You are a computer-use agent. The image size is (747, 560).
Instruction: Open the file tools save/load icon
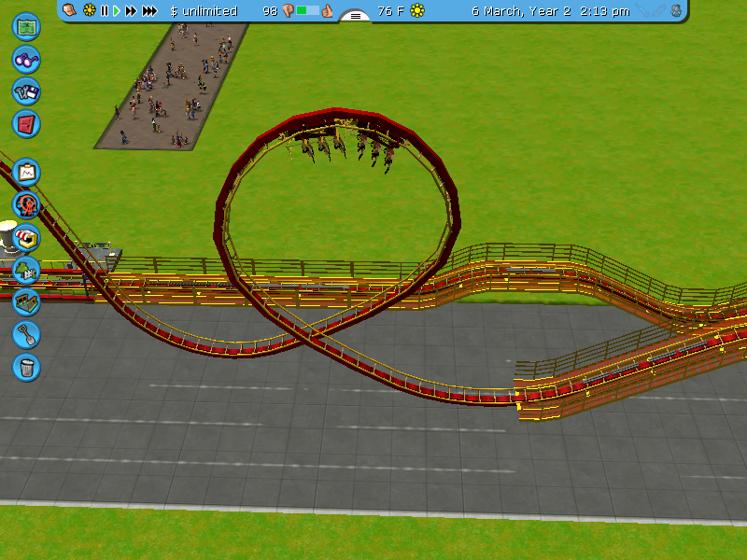[26, 91]
